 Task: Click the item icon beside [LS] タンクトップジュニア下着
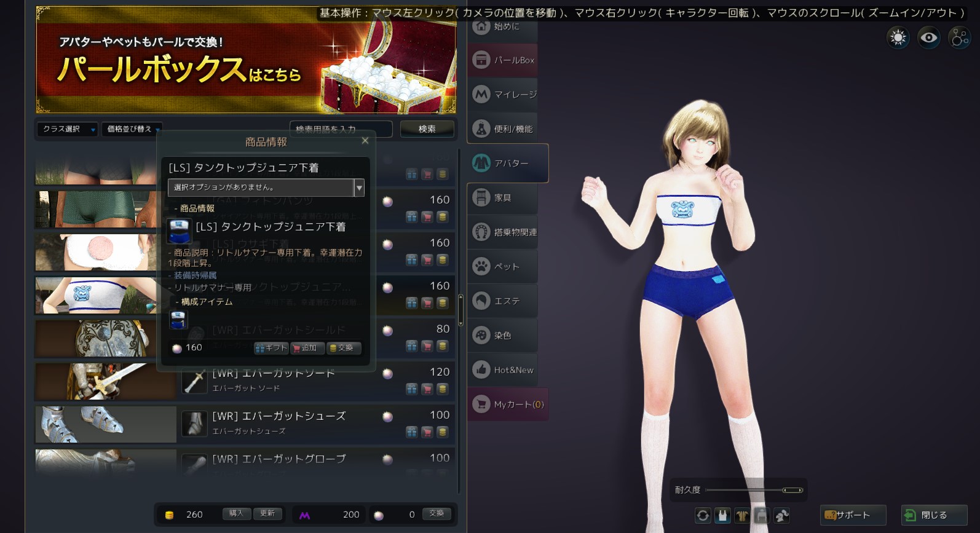tap(179, 231)
